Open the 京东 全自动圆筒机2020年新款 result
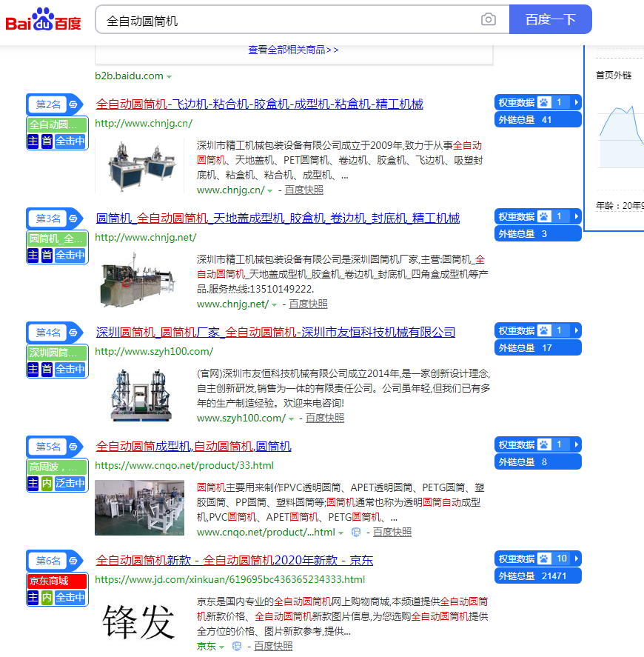The image size is (644, 657). point(234,560)
